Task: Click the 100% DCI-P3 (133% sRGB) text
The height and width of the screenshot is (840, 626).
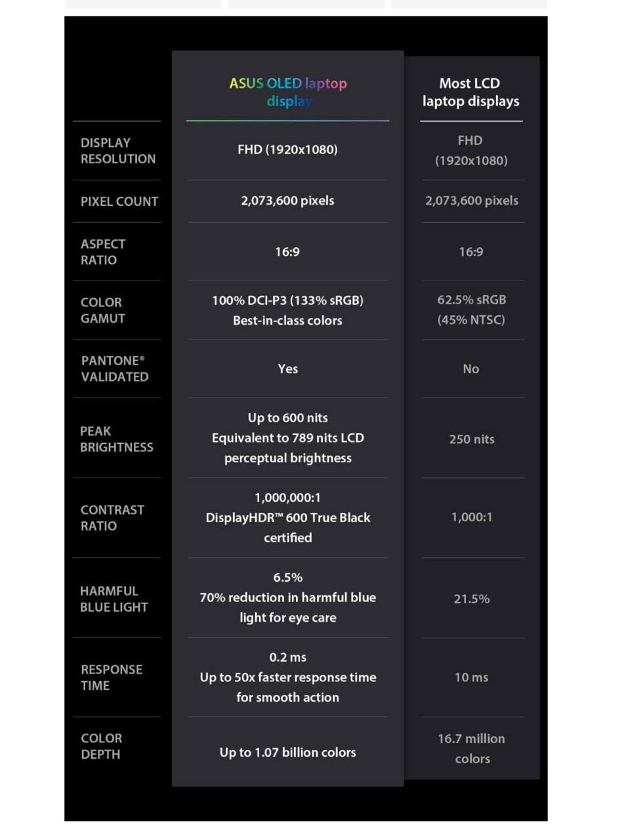Action: click(287, 300)
